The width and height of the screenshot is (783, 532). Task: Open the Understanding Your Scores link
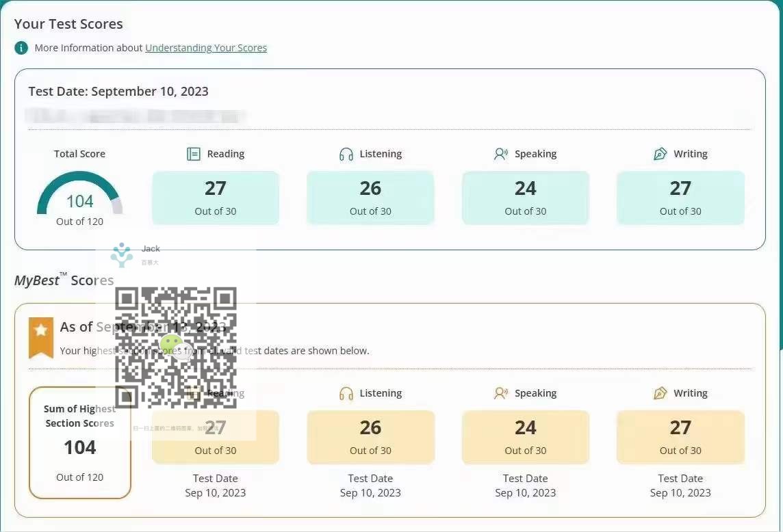coord(206,48)
